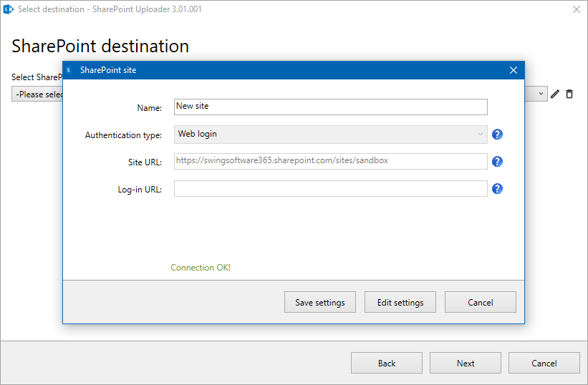Click Cancel beside the Next button
The width and height of the screenshot is (588, 385).
click(544, 363)
